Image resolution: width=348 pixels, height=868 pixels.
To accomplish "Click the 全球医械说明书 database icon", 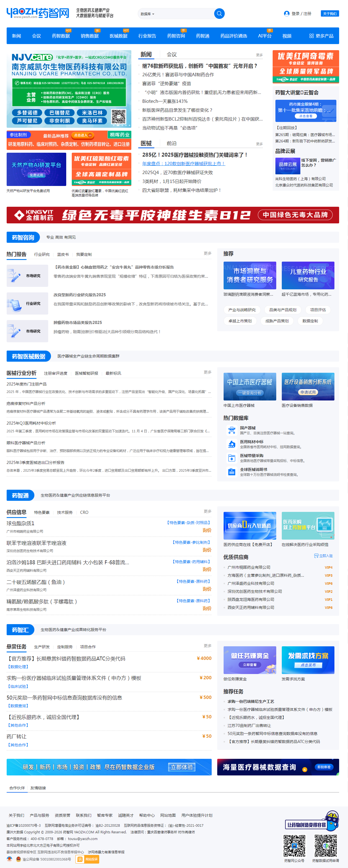I will tap(231, 472).
